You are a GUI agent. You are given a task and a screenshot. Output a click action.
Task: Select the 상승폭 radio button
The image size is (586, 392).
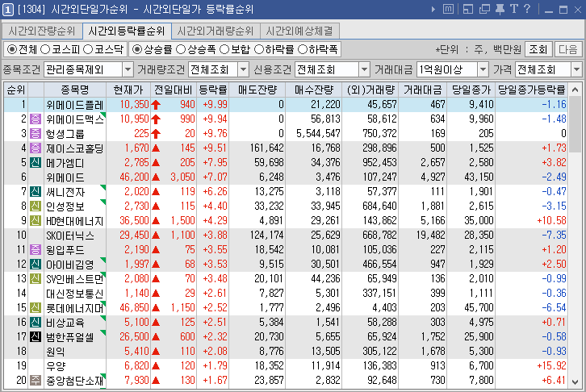tap(181, 49)
